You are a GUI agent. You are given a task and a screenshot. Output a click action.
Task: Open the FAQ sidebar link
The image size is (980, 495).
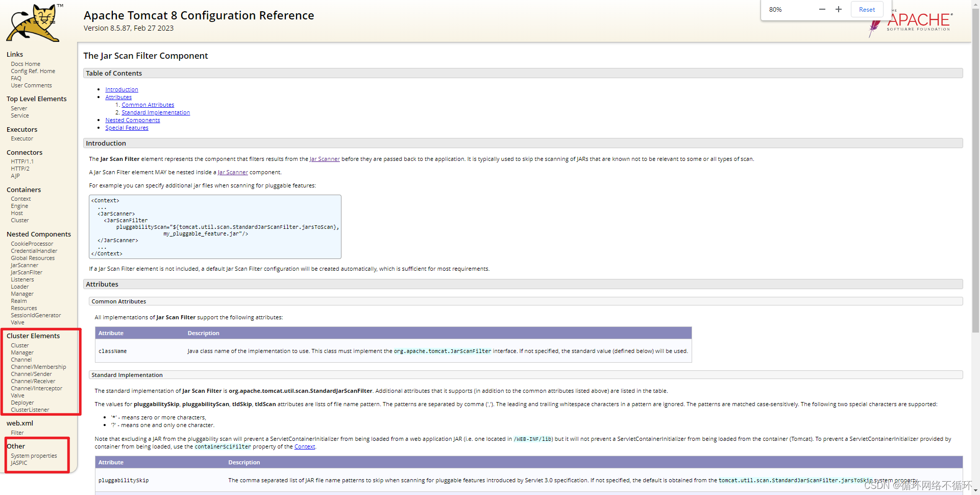click(x=16, y=78)
